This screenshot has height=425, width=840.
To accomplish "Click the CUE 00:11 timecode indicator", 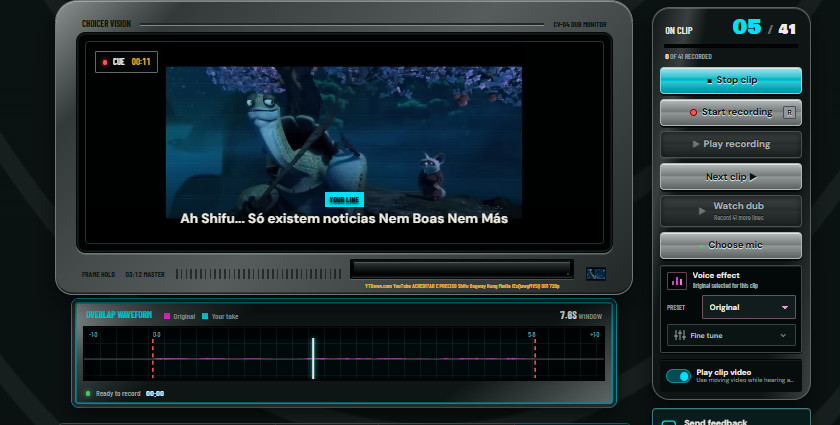I will point(126,62).
